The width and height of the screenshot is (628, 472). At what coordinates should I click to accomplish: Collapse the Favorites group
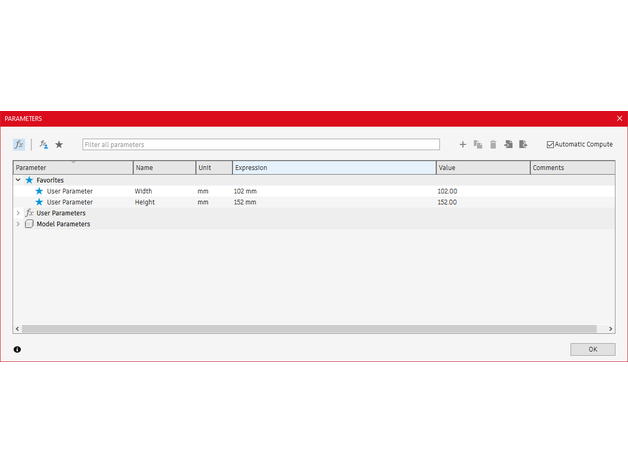tap(18, 180)
